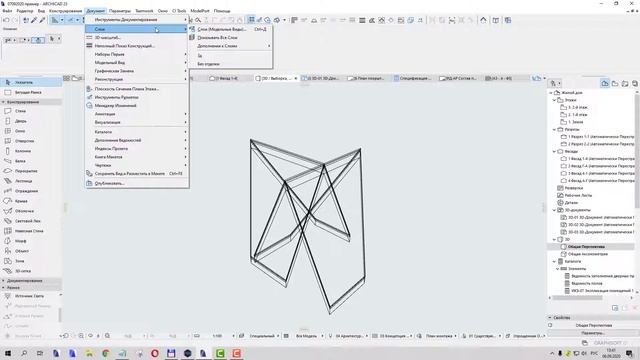Collapse the Этажи tree node
The height and width of the screenshot is (360, 640).
(554, 100)
